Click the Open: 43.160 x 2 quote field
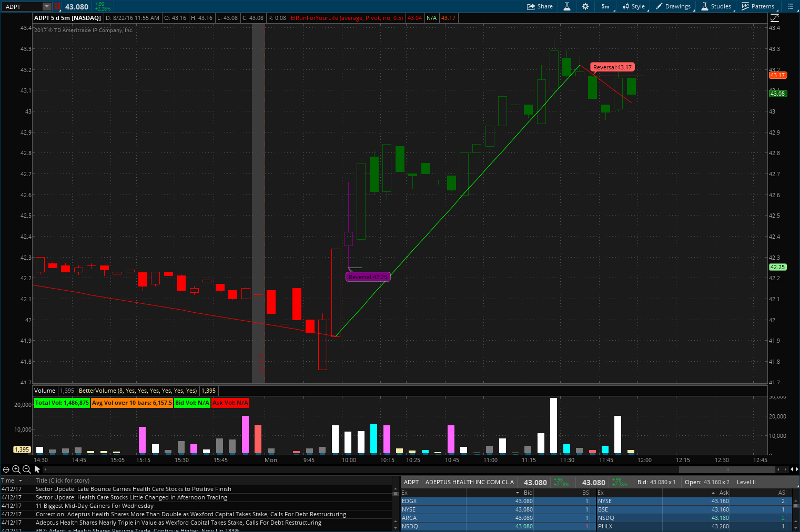This screenshot has height=532, width=800. [x=707, y=482]
